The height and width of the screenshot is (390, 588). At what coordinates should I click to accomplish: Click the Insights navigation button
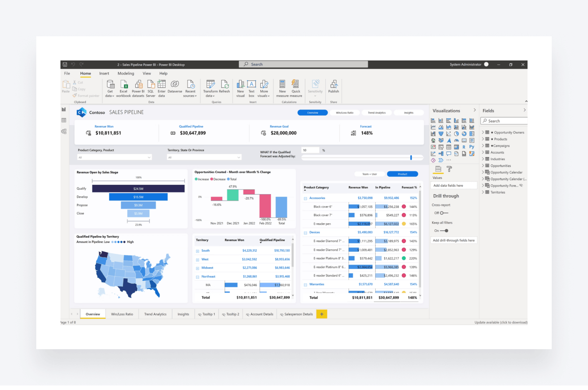pyautogui.click(x=409, y=113)
